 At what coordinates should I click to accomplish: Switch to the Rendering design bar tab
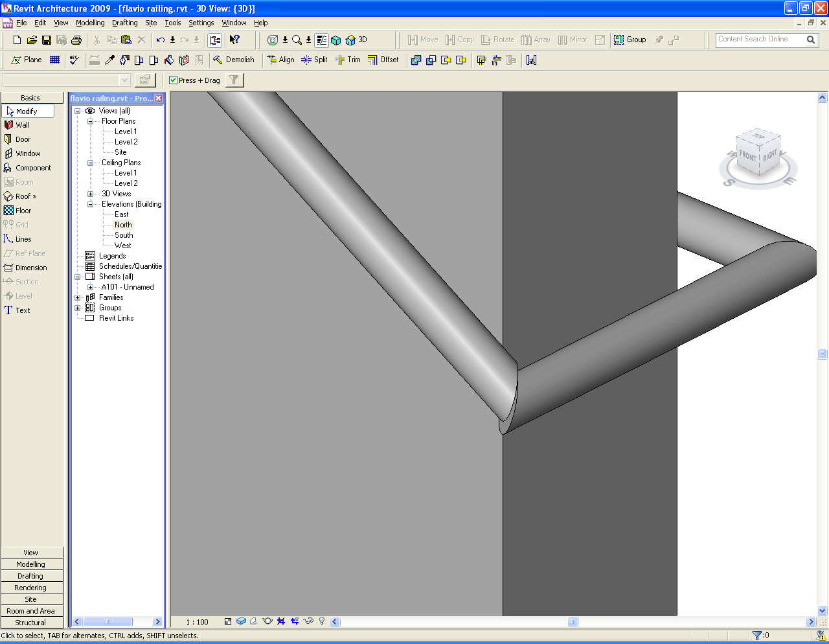[x=30, y=588]
